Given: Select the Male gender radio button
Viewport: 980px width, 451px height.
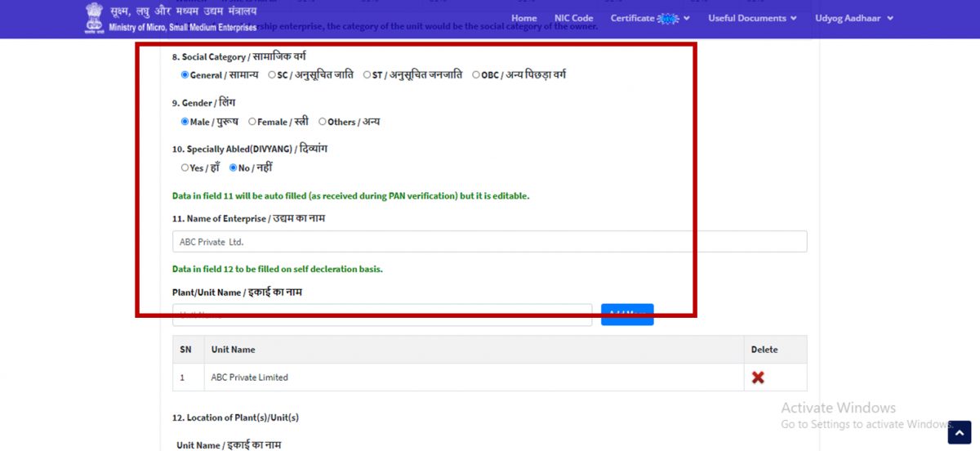Looking at the screenshot, I should tap(185, 122).
